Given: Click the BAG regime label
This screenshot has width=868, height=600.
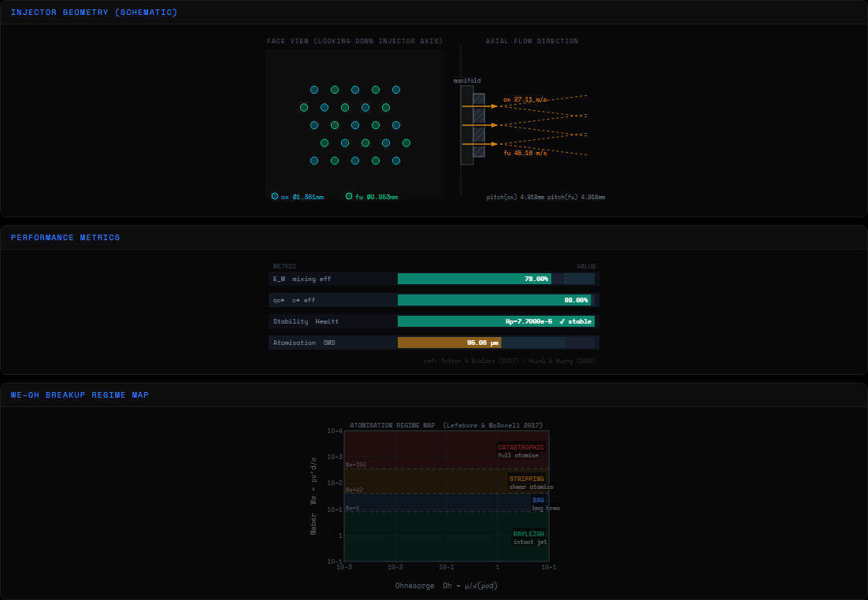Looking at the screenshot, I should [538, 500].
